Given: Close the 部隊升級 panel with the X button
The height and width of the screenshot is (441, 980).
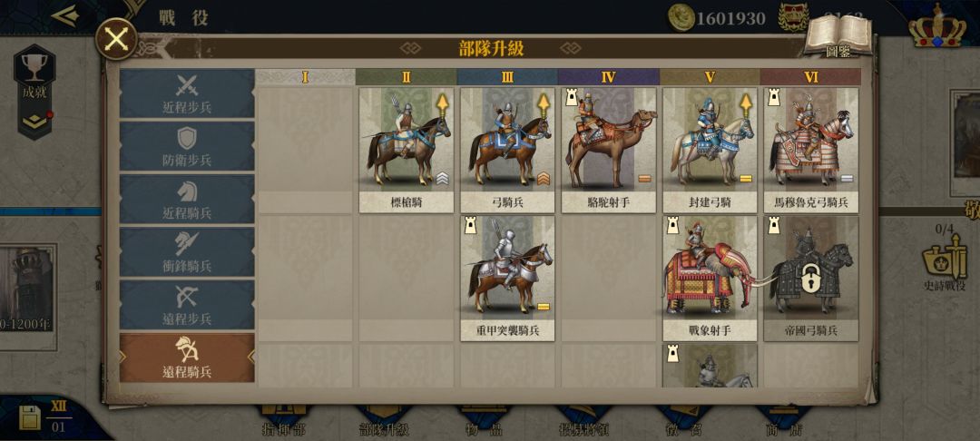Looking at the screenshot, I should pos(116,39).
